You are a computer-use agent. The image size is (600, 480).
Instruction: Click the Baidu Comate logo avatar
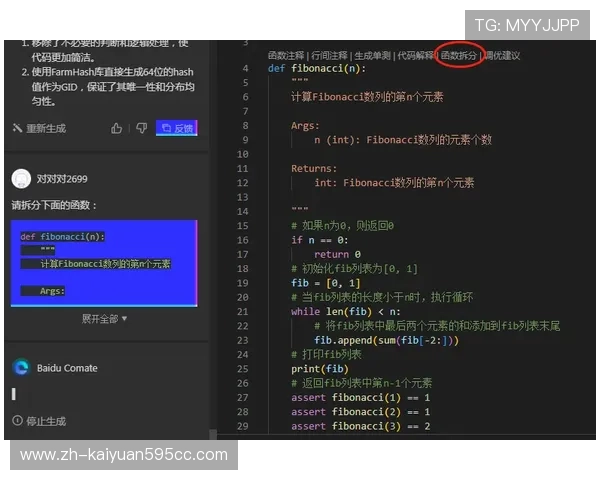point(20,368)
